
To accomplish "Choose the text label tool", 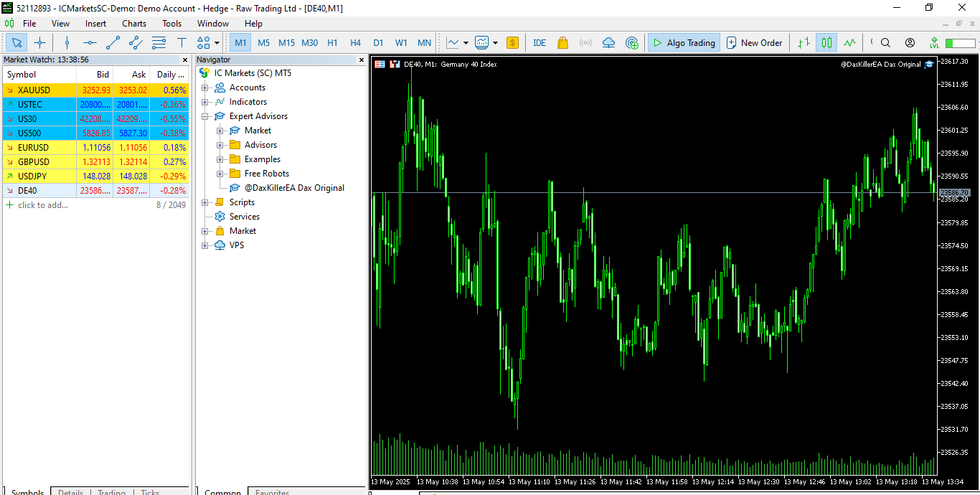I will pyautogui.click(x=182, y=43).
